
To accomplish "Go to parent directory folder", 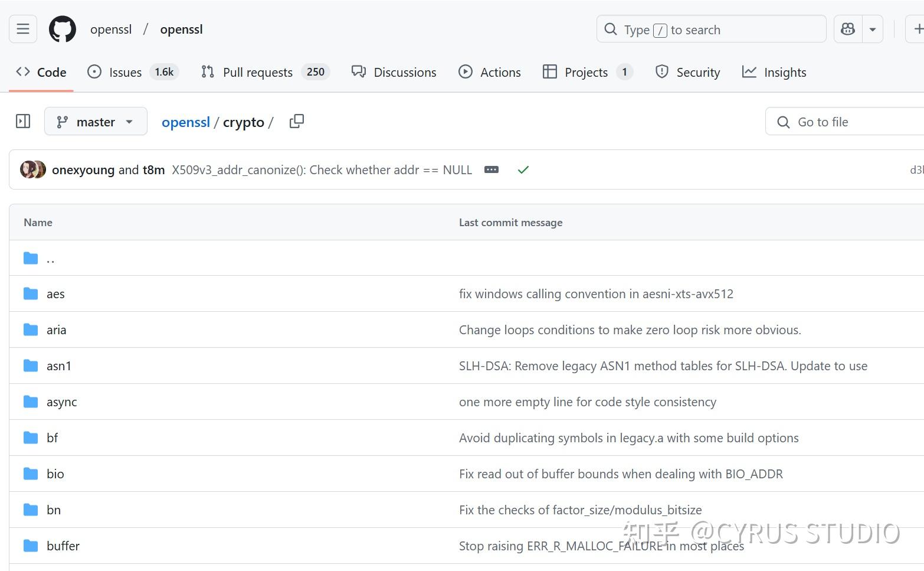I will (50, 258).
